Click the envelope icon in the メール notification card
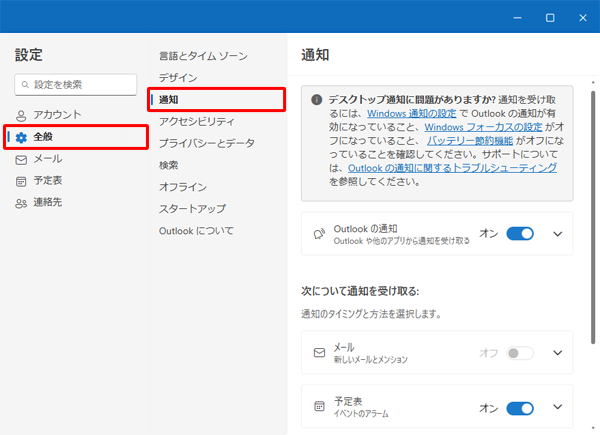Image resolution: width=600 pixels, height=435 pixels. [x=319, y=352]
